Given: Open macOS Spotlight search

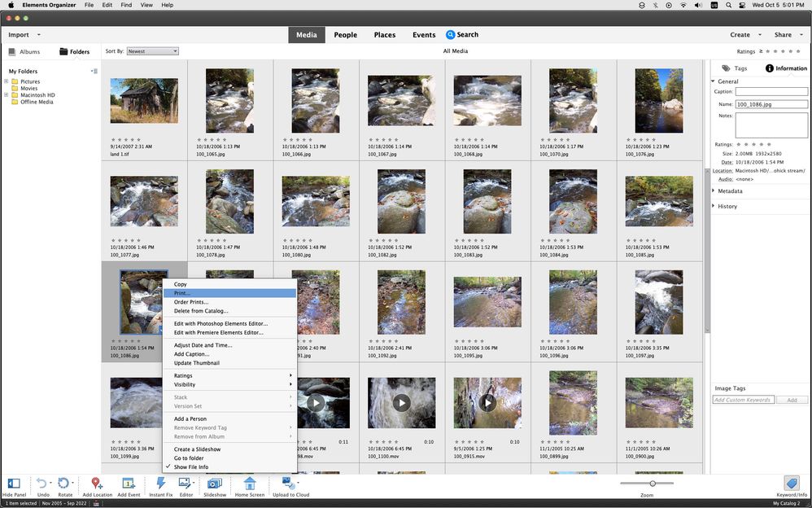Looking at the screenshot, I should (x=729, y=5).
